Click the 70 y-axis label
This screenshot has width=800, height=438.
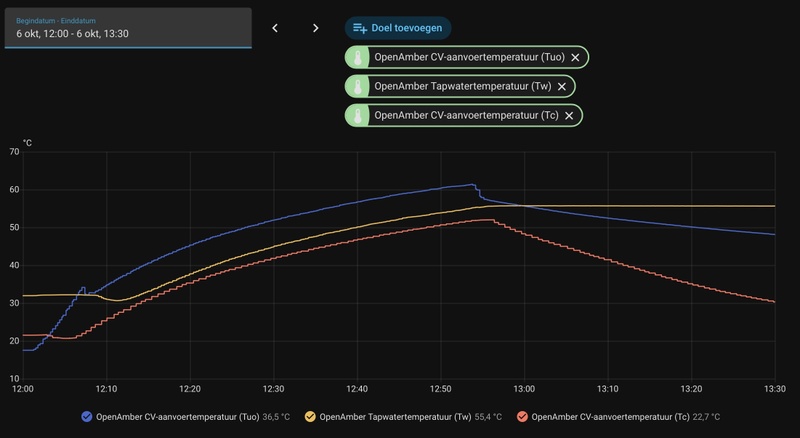(x=14, y=152)
